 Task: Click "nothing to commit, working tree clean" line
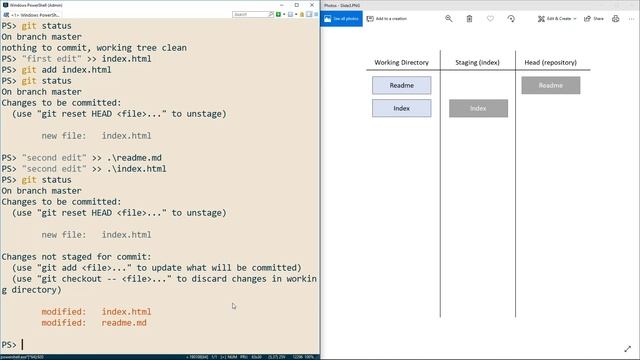tap(94, 48)
